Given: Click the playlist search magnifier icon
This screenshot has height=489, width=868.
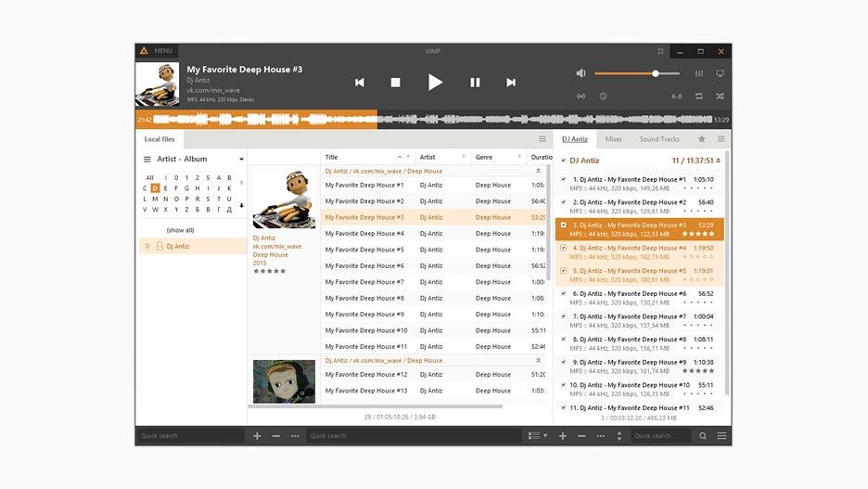Looking at the screenshot, I should 703,436.
